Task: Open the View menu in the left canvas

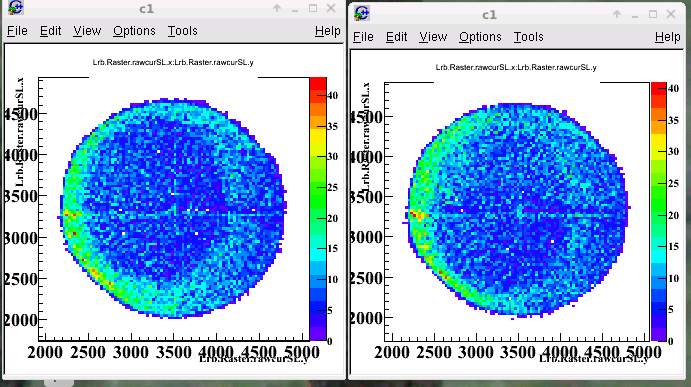Action: (x=87, y=31)
